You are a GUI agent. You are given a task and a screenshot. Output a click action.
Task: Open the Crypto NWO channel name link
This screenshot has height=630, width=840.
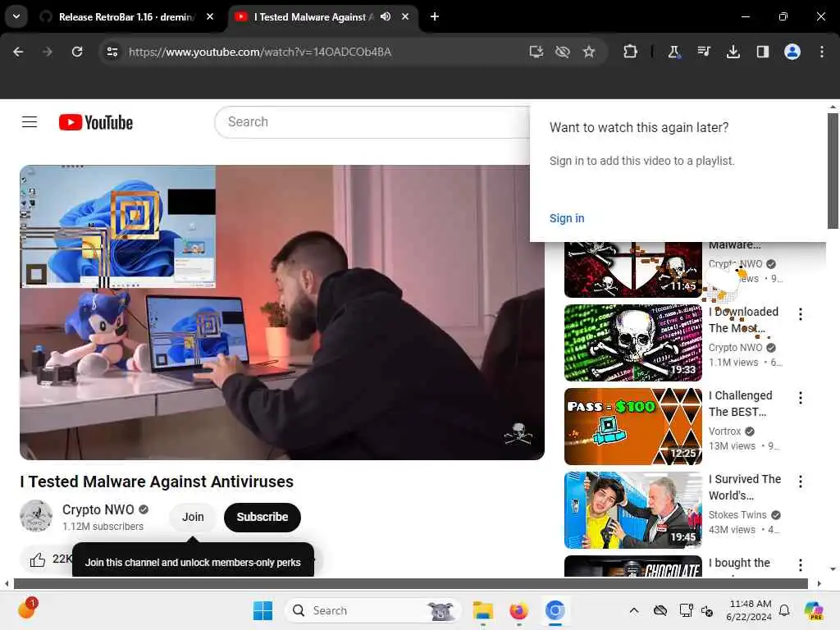98,509
